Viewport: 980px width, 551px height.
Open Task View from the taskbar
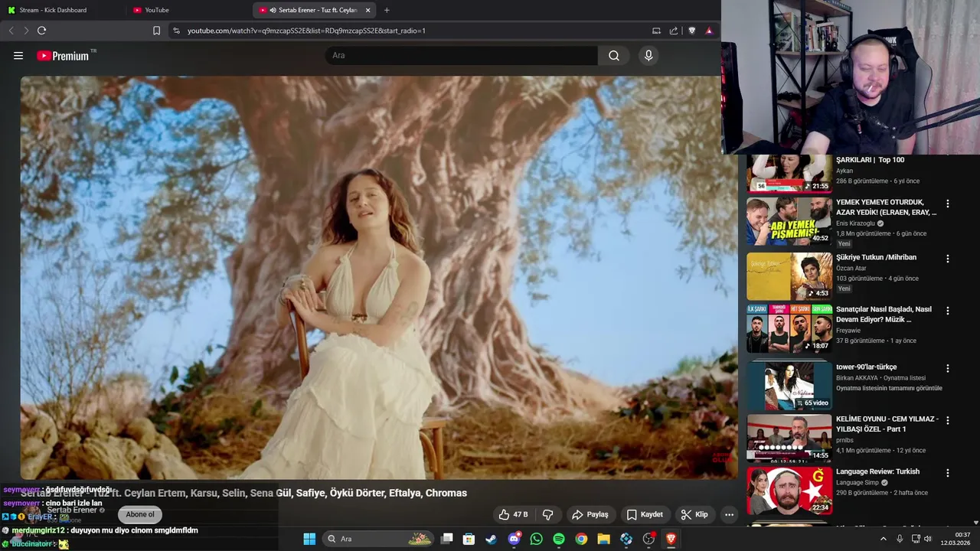pyautogui.click(x=446, y=539)
